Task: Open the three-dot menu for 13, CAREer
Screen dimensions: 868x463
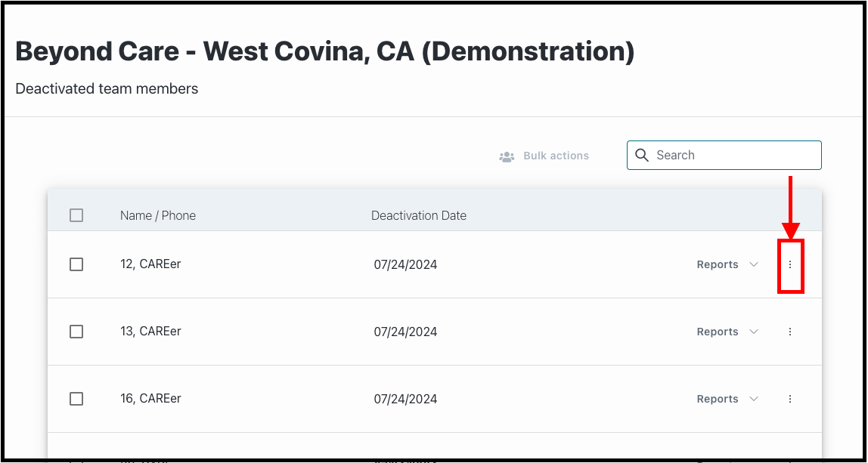Action: tap(790, 332)
